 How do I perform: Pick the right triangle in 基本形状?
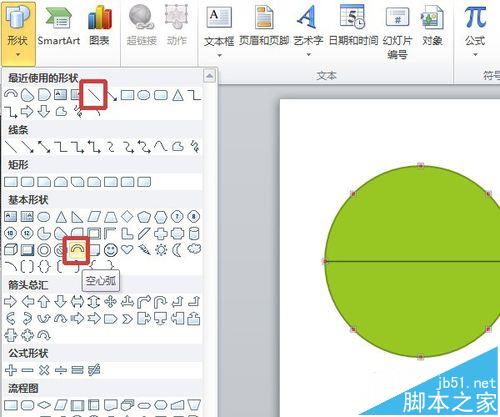click(77, 217)
